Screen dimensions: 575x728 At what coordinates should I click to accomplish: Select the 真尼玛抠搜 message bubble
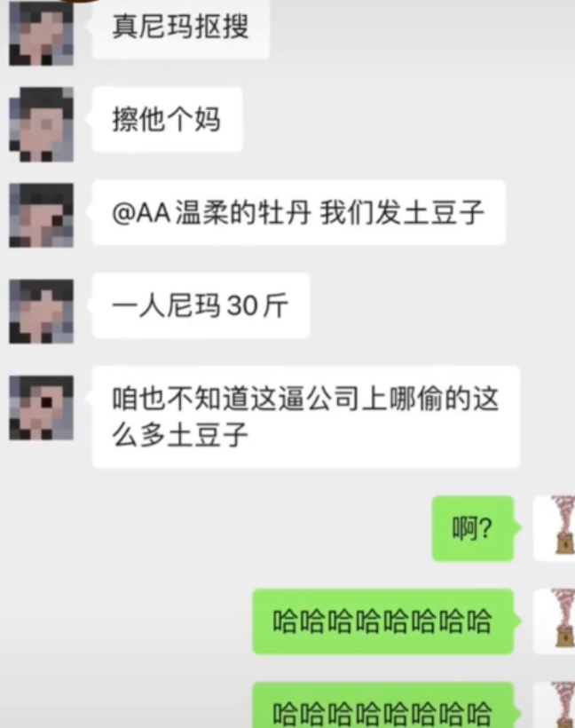click(181, 28)
